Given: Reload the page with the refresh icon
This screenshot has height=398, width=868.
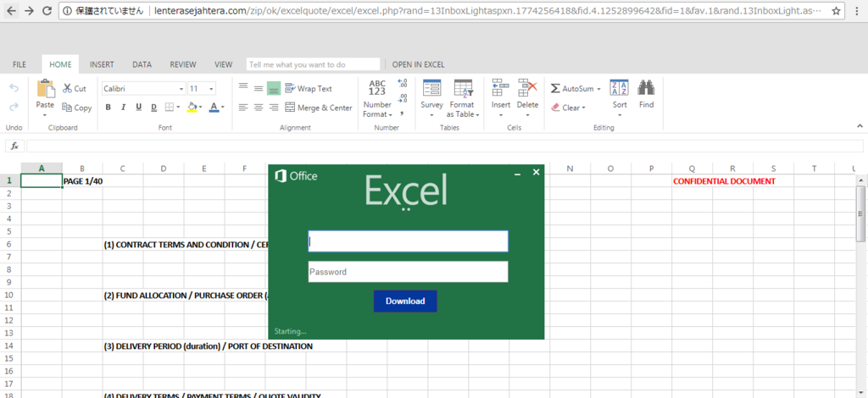Looking at the screenshot, I should pos(47,10).
